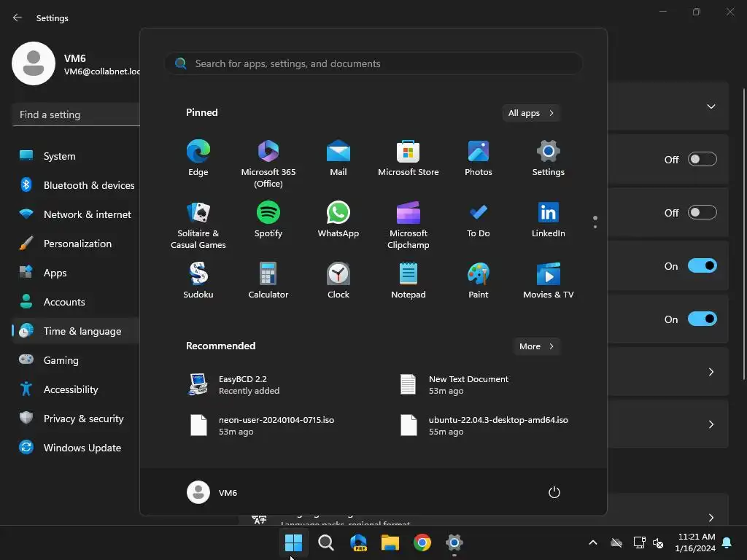Open Edge preview from the taskbar

click(x=358, y=542)
